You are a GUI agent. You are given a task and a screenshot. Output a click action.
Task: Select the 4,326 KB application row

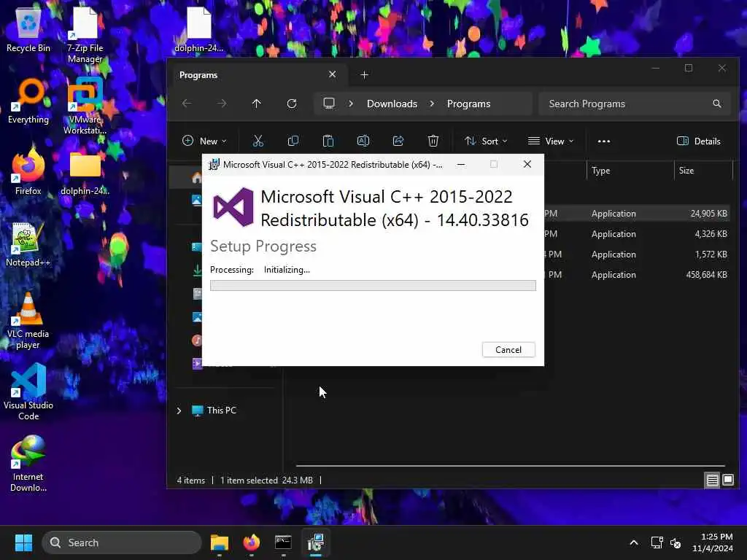638,234
